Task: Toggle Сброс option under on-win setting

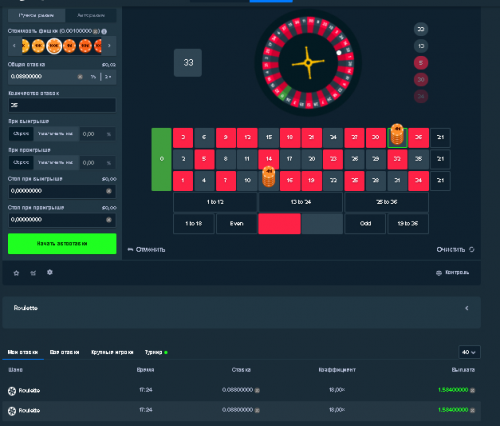Action: 21,134
